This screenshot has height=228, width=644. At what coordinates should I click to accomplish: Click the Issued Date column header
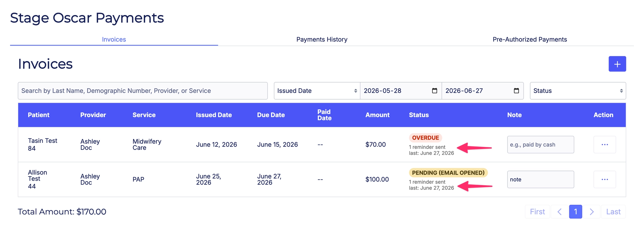point(214,115)
